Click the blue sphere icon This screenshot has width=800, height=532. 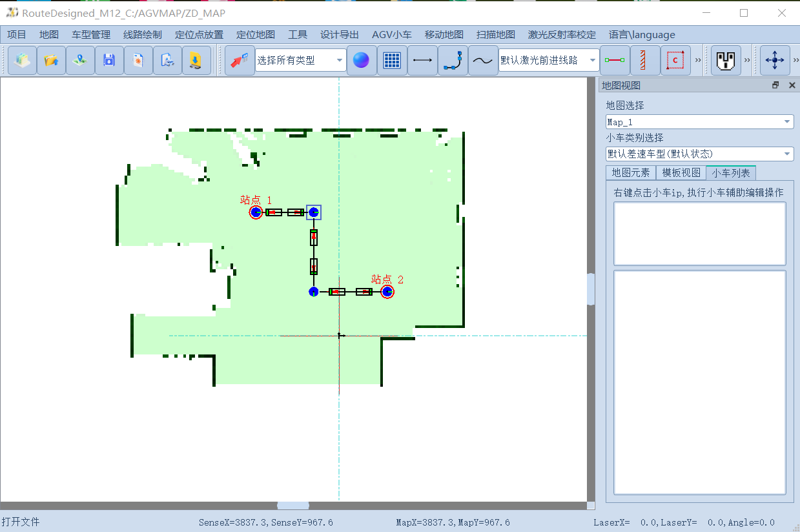tap(362, 61)
